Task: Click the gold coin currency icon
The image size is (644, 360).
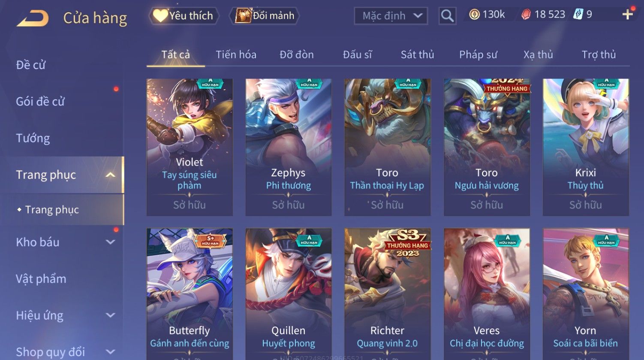Action: point(474,15)
